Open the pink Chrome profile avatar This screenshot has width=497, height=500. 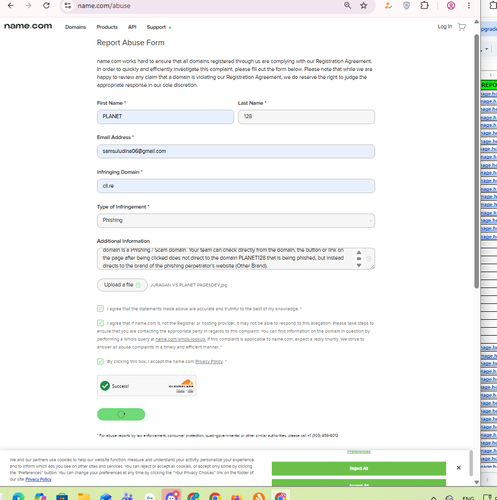coord(451,6)
